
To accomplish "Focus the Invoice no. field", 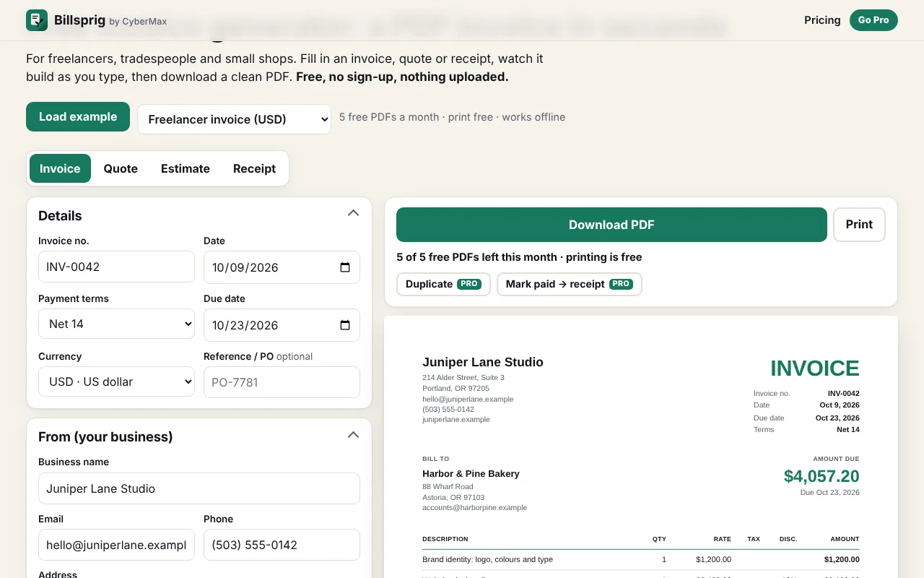I will pyautogui.click(x=116, y=267).
